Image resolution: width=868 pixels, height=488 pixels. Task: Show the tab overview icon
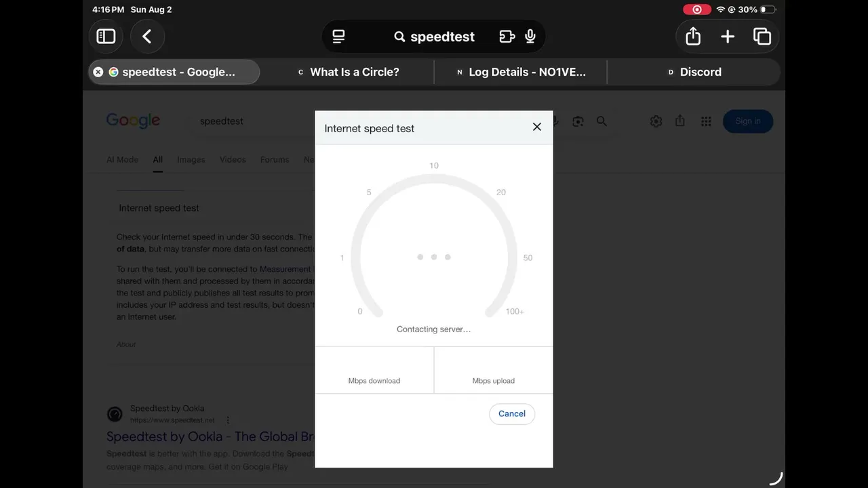tap(762, 37)
